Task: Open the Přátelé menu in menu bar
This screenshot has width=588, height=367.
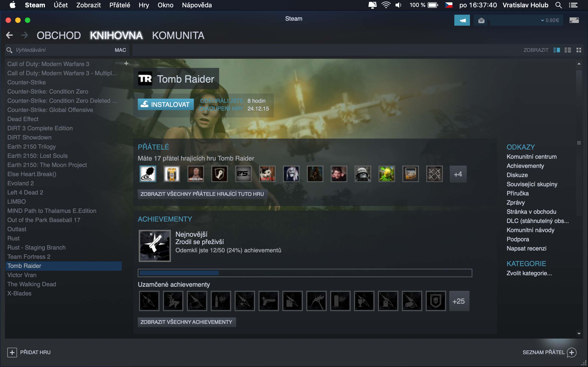Action: [x=119, y=5]
